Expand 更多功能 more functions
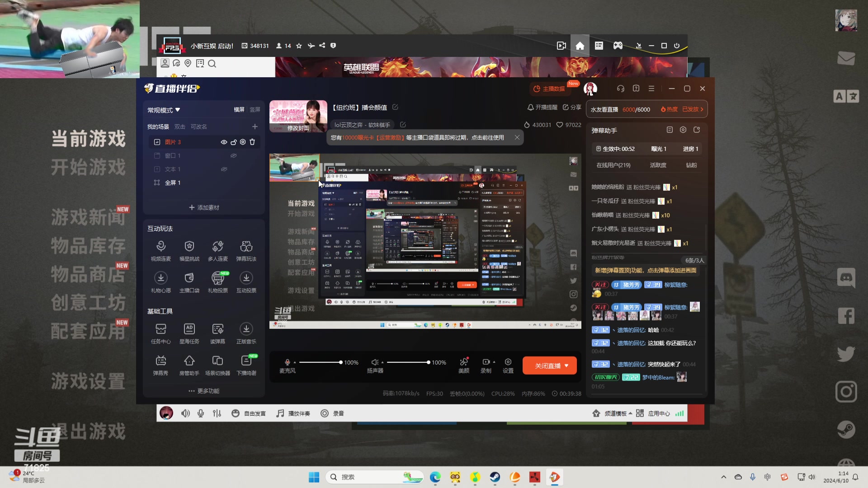868x488 pixels. click(x=204, y=391)
